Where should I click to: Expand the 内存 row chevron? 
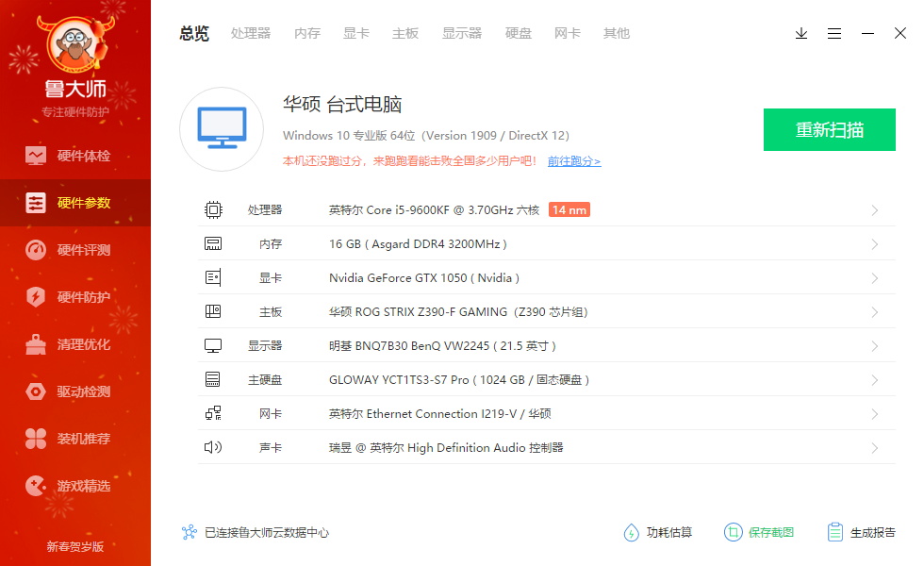click(x=875, y=244)
